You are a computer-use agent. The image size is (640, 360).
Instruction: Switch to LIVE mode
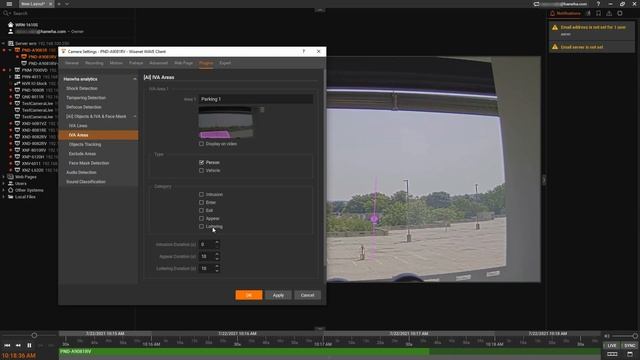coord(611,345)
